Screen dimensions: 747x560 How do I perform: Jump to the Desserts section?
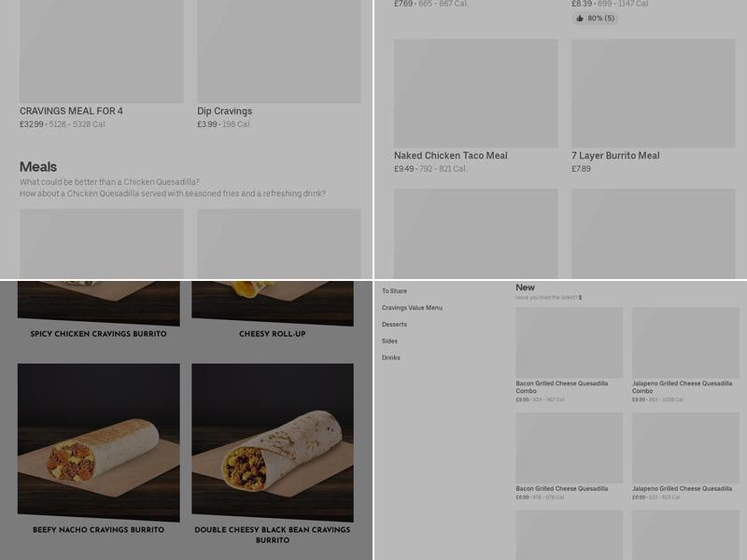click(x=394, y=324)
